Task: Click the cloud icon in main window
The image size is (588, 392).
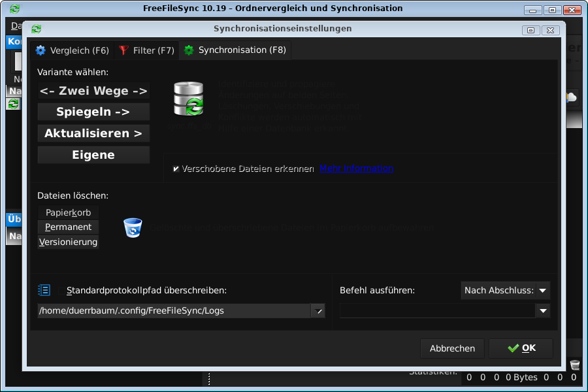Action: (x=572, y=97)
